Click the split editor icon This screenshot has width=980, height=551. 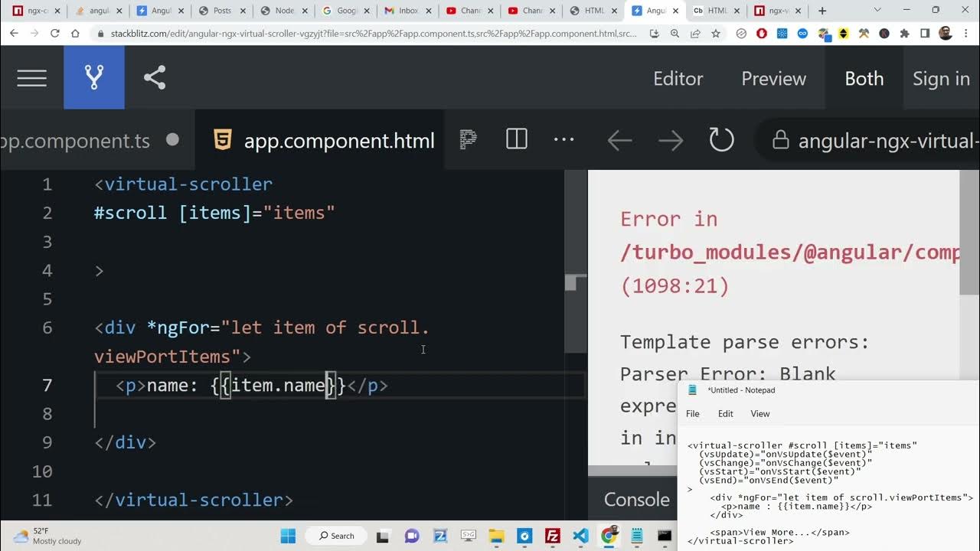[x=517, y=139]
